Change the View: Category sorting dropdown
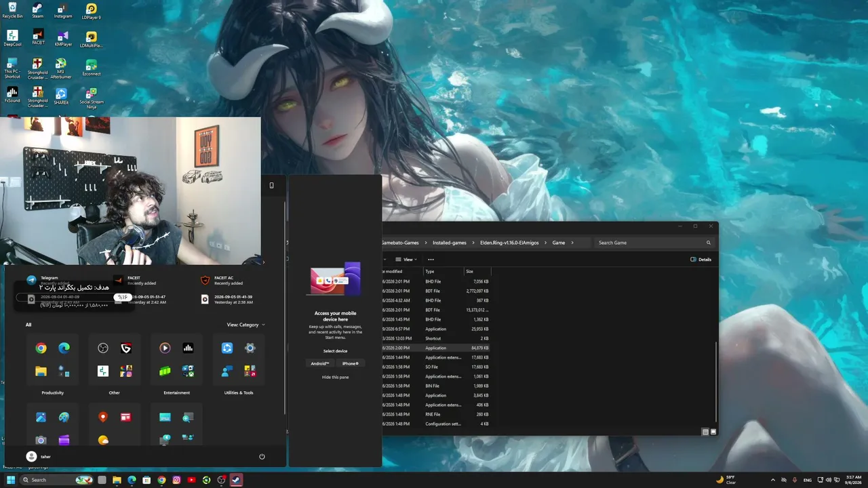868x488 pixels. (245, 325)
